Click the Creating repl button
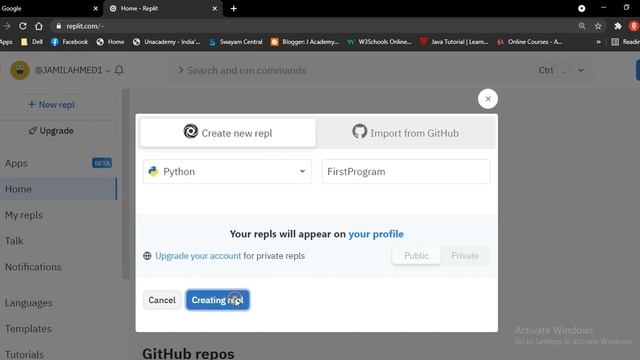Image resolution: width=640 pixels, height=360 pixels. coord(218,300)
